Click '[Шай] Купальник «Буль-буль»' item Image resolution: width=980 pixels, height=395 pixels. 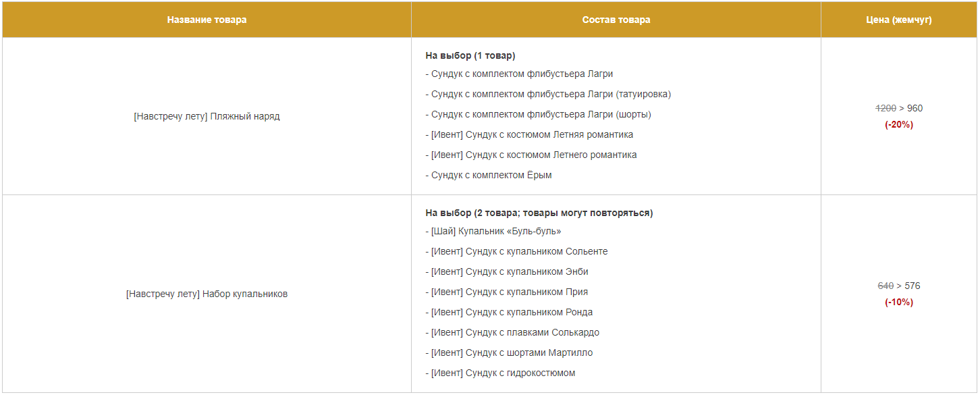[x=496, y=231]
